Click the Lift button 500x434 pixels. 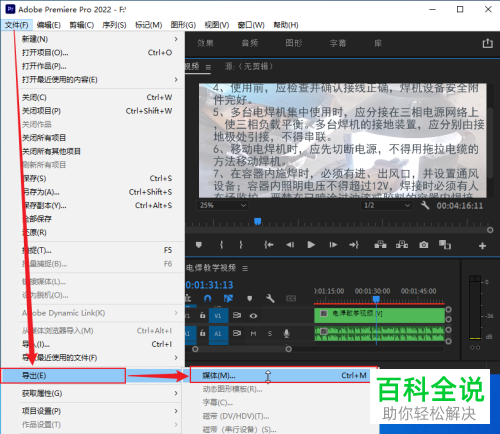pos(380,245)
